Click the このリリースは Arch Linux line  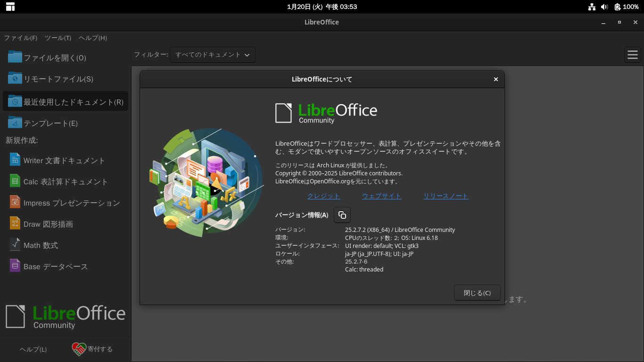click(332, 165)
